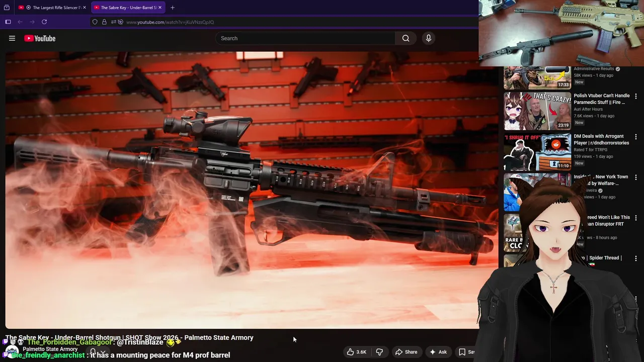Viewport: 644px width, 362px height.
Task: Open the tab overview icon in title bar
Action: click(x=7, y=8)
